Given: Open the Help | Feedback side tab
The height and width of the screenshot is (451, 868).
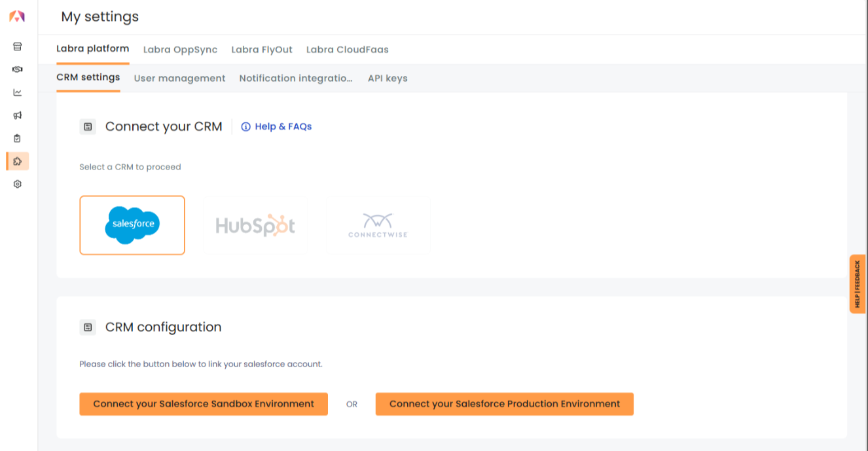Looking at the screenshot, I should (x=858, y=284).
